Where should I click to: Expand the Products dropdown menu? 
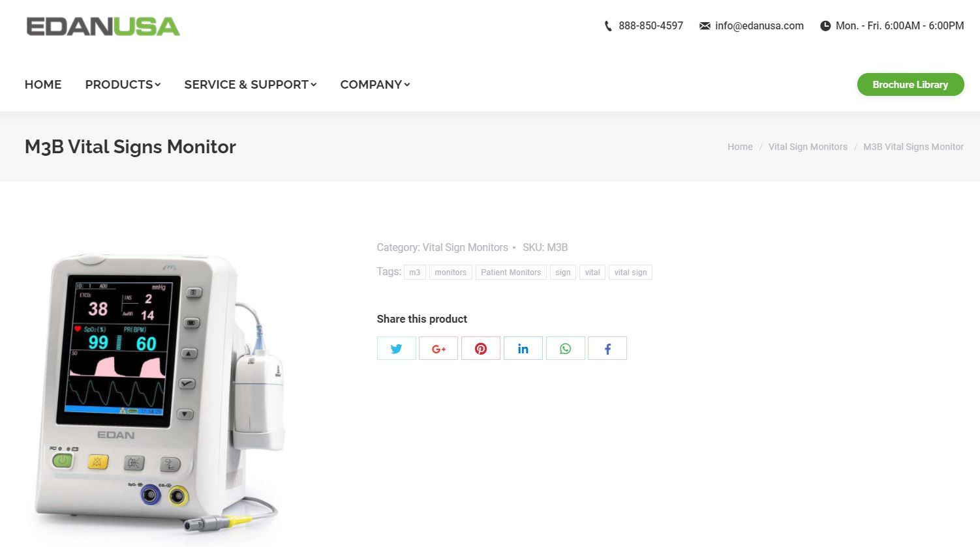pos(123,85)
